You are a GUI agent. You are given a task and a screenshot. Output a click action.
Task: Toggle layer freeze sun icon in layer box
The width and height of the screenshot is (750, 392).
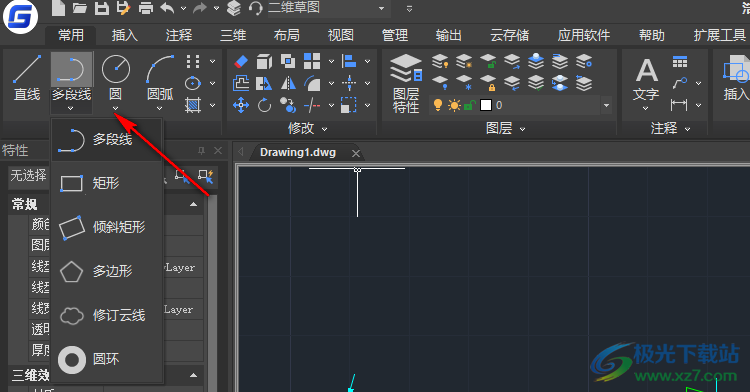454,105
